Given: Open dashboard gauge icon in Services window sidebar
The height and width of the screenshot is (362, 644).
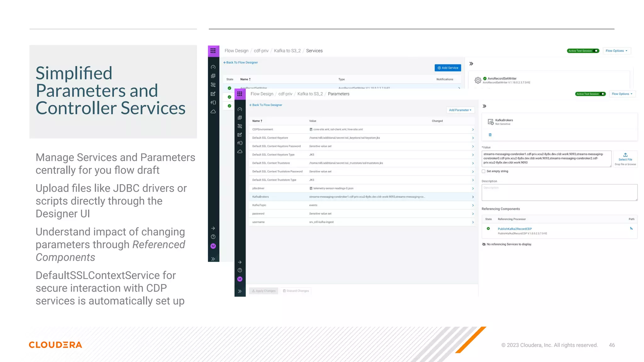Looking at the screenshot, I should [x=213, y=67].
